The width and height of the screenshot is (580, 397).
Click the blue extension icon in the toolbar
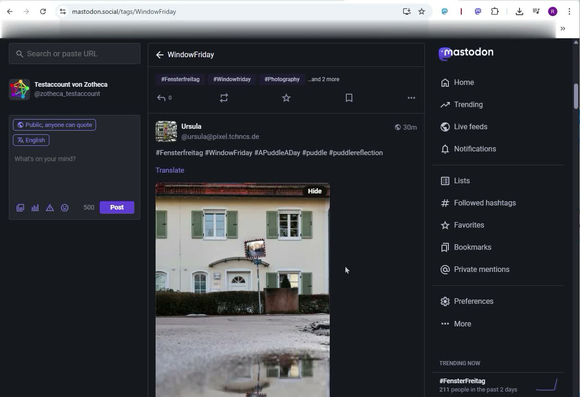445,11
